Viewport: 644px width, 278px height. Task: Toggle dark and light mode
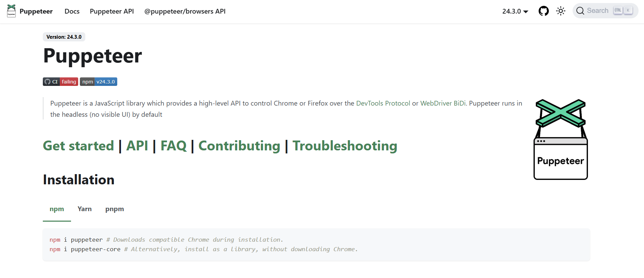[561, 11]
